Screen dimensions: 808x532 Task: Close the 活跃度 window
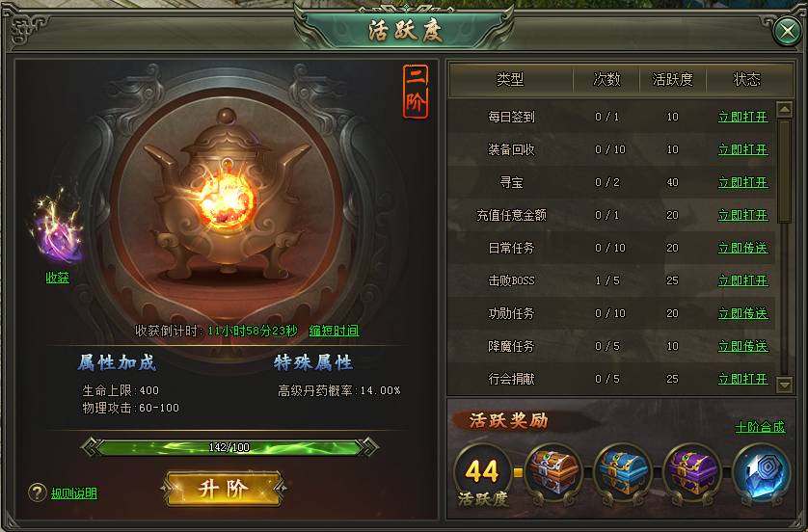787,32
